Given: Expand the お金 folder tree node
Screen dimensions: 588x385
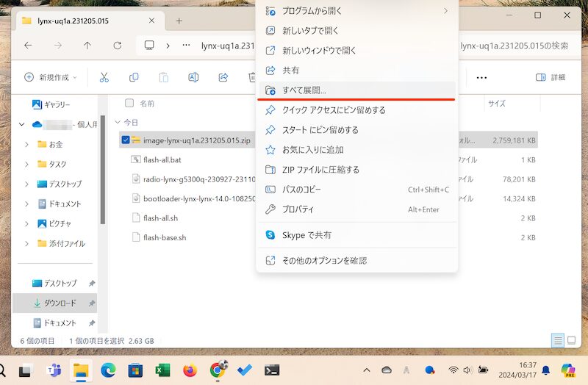Looking at the screenshot, I should [x=27, y=144].
